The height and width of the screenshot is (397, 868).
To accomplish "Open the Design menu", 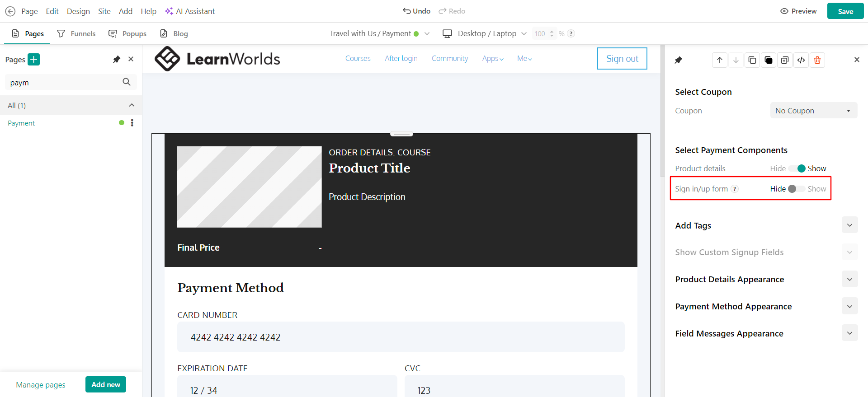I will tap(78, 11).
